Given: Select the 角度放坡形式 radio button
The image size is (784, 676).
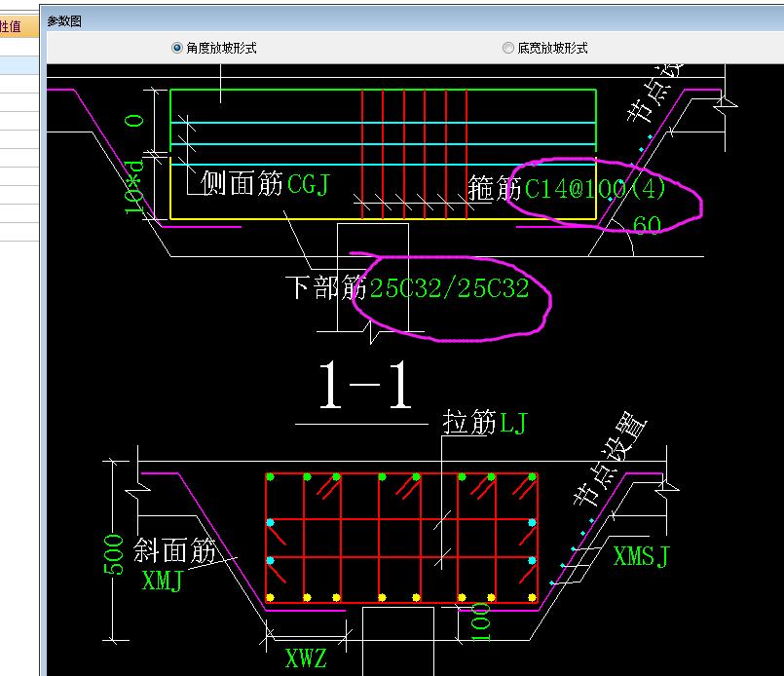Looking at the screenshot, I should point(176,48).
